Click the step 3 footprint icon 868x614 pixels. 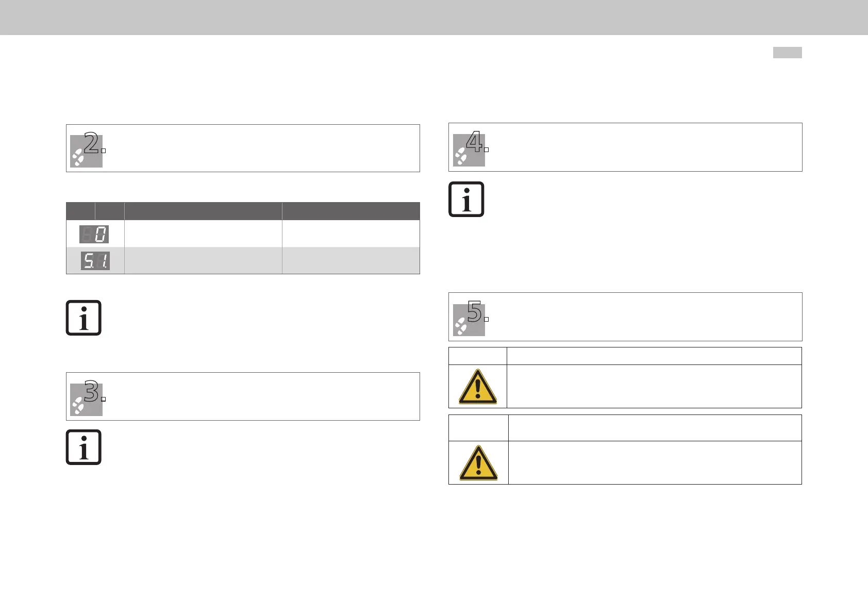point(86,400)
